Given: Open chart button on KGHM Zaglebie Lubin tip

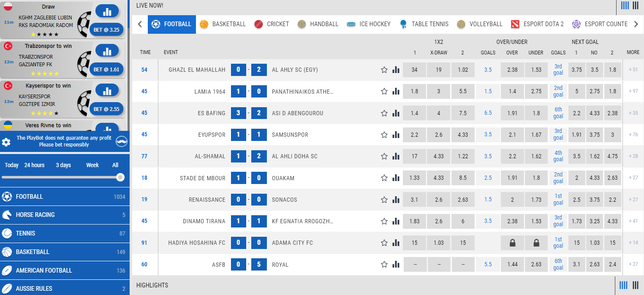Looking at the screenshot, I should point(107,11).
